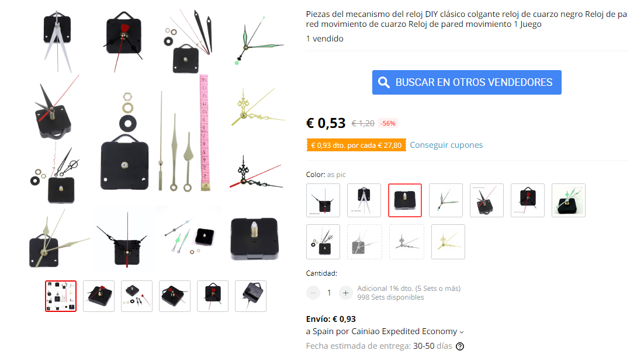Pick the green-hands variant on dark background
644x361 pixels.
[x=569, y=200]
